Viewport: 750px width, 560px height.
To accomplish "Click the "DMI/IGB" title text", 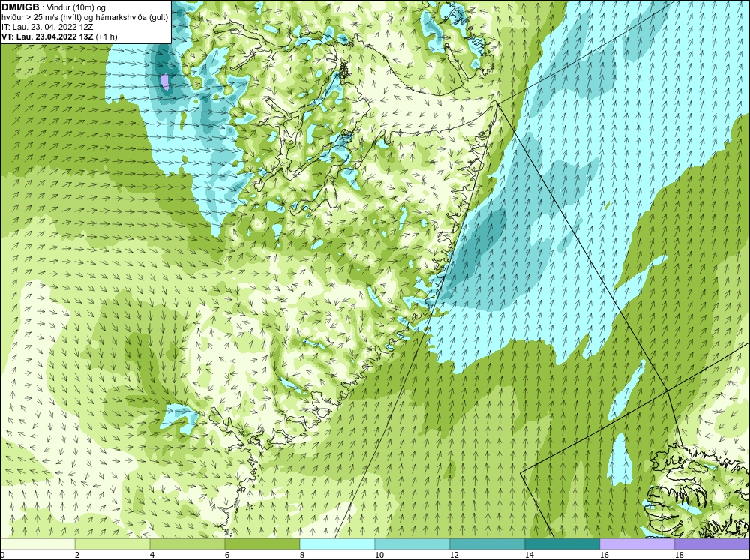I will (20, 7).
